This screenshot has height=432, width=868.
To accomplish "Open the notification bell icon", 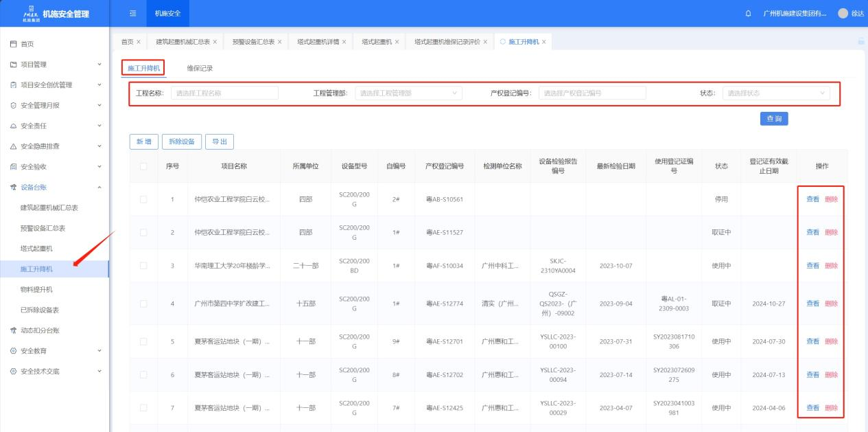I will [748, 14].
